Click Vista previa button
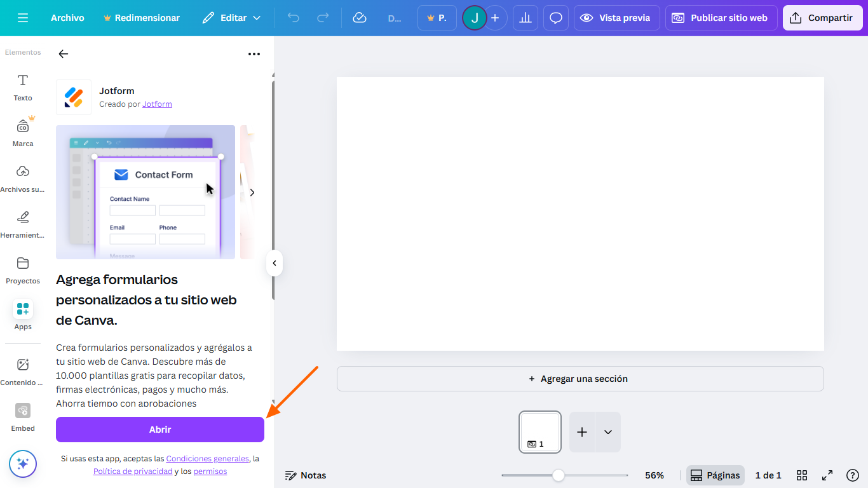Screen dimensions: 868x488 tap(617, 18)
